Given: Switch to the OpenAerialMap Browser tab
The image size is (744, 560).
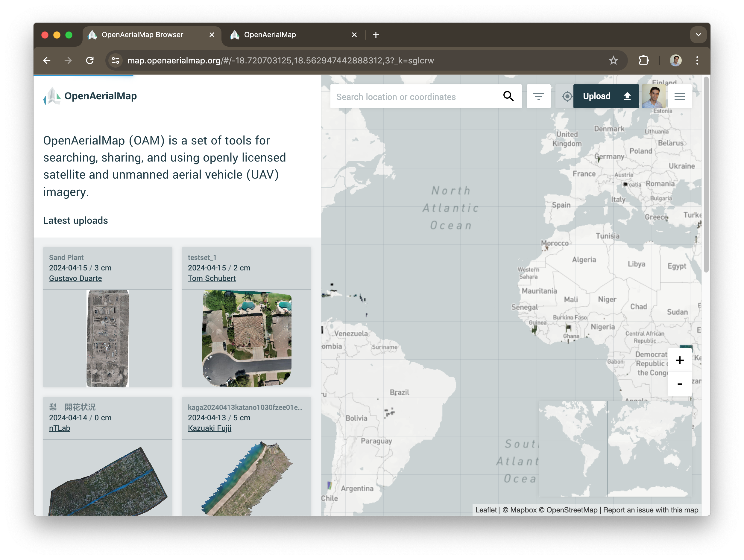Looking at the screenshot, I should (x=152, y=35).
